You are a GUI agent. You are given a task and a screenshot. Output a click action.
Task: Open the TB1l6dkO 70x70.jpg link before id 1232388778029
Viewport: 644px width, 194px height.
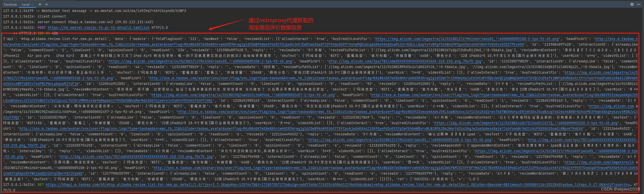pyautogui.click(x=405, y=61)
